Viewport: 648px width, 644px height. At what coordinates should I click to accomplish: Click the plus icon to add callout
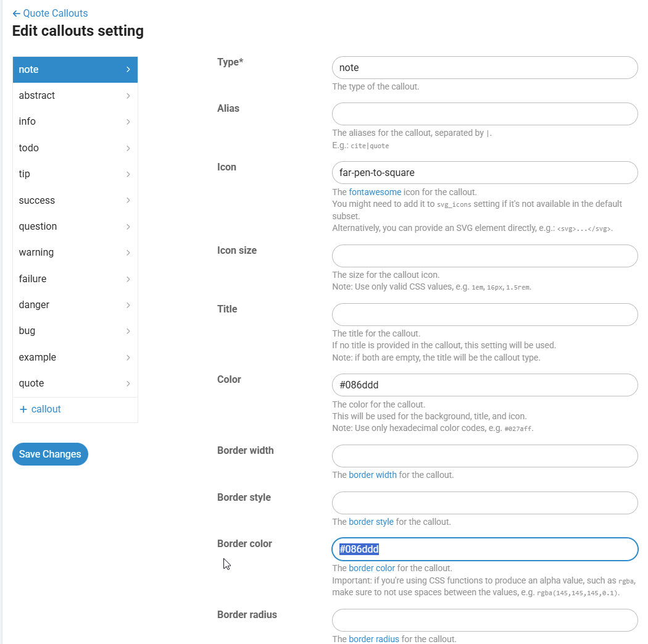point(23,409)
